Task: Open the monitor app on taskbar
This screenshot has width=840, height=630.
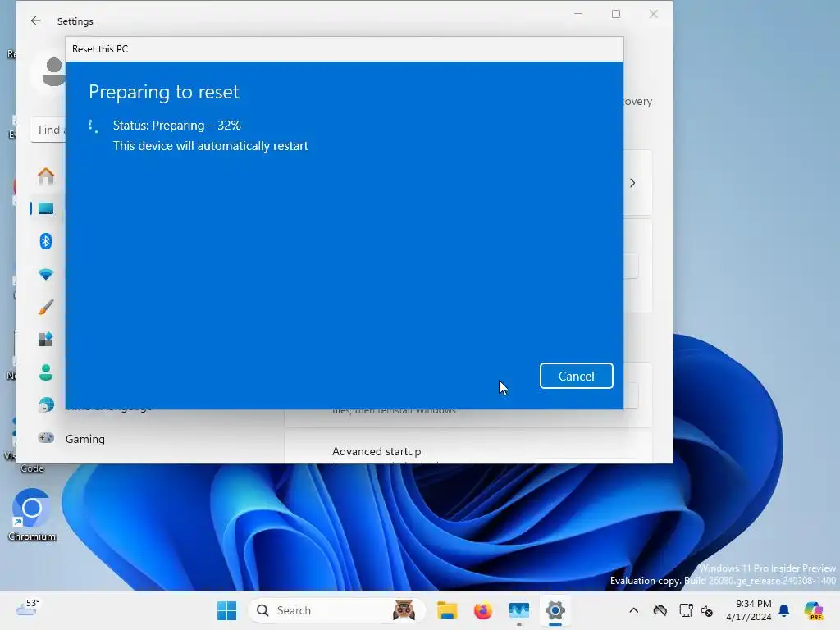Action: [519, 610]
